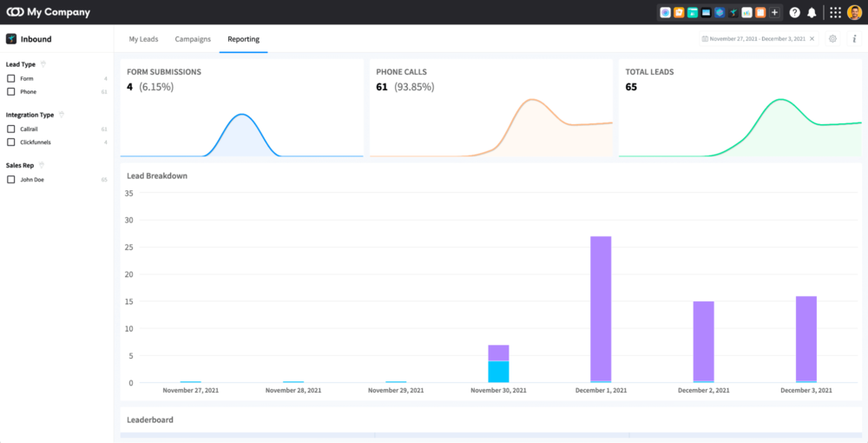Open the report settings gear icon
Viewport: 868px width, 443px height.
[832, 39]
